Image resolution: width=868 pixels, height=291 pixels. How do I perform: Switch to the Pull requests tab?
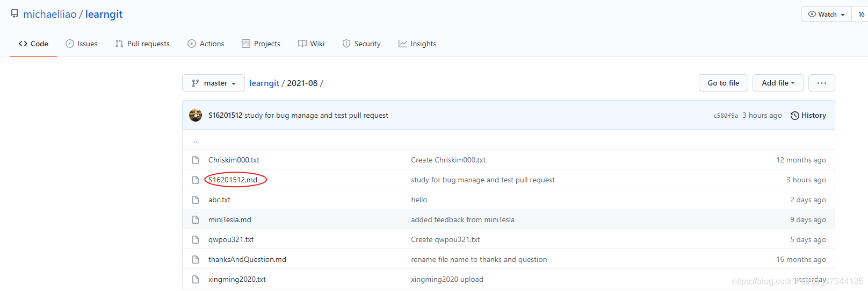pyautogui.click(x=142, y=44)
